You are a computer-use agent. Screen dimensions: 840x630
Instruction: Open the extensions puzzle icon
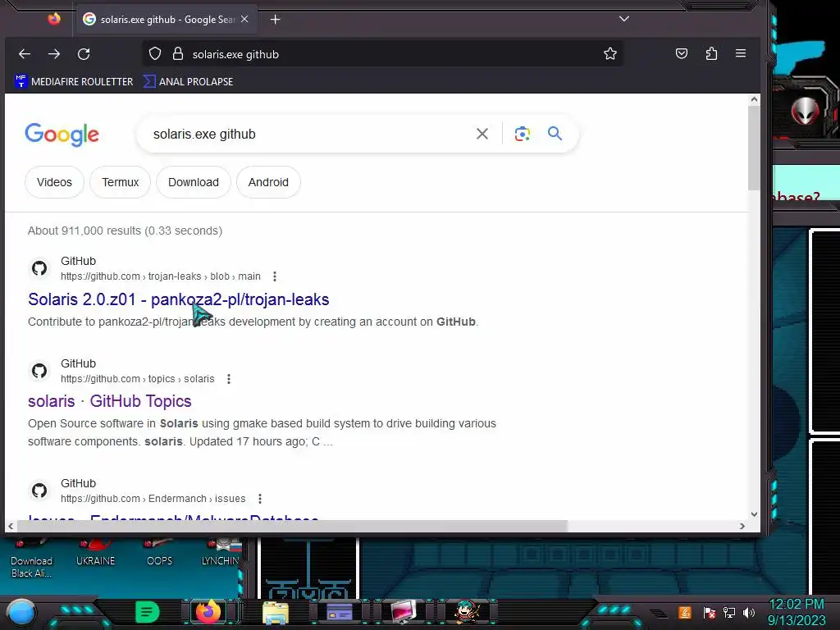coord(711,53)
